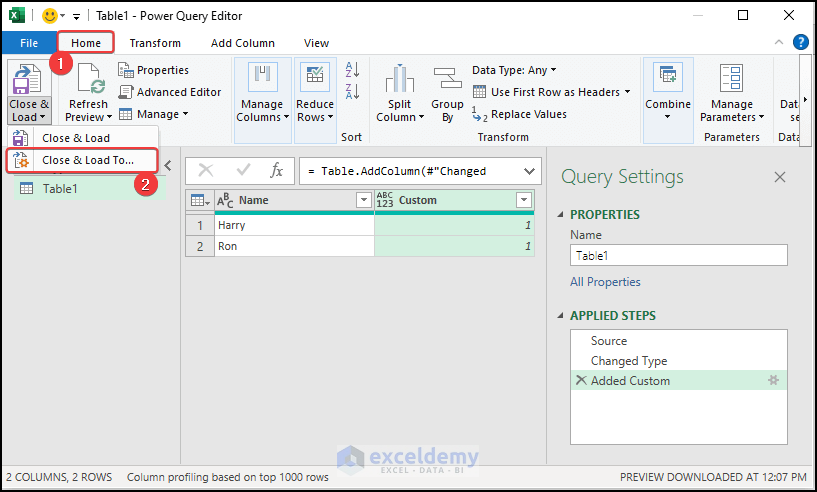The width and height of the screenshot is (817, 492).
Task: Open Added Custom step settings gear
Action: [773, 380]
